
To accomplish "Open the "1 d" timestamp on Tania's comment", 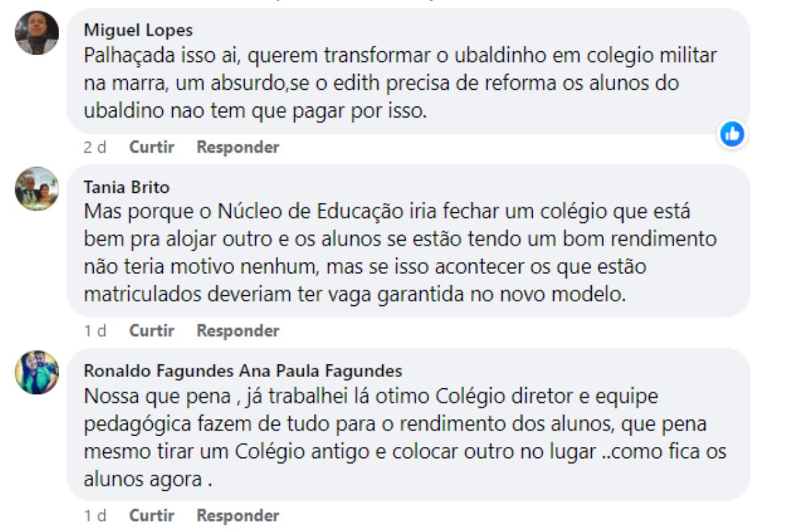I will coord(94,331).
